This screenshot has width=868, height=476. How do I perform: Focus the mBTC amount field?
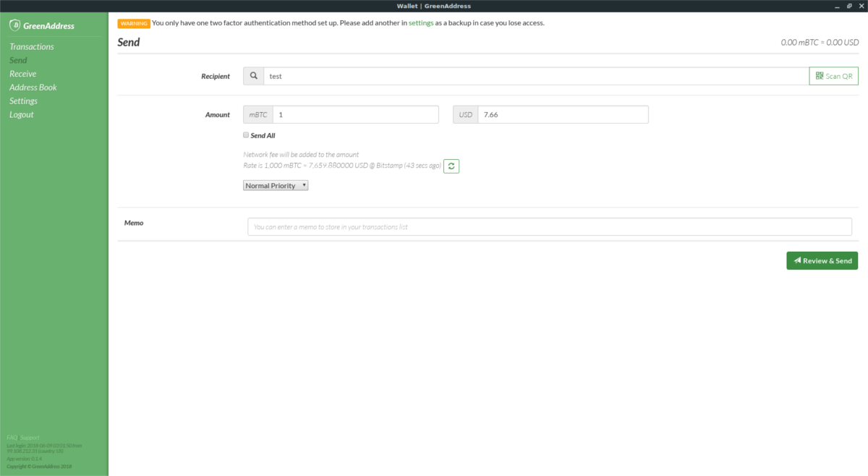pyautogui.click(x=356, y=114)
